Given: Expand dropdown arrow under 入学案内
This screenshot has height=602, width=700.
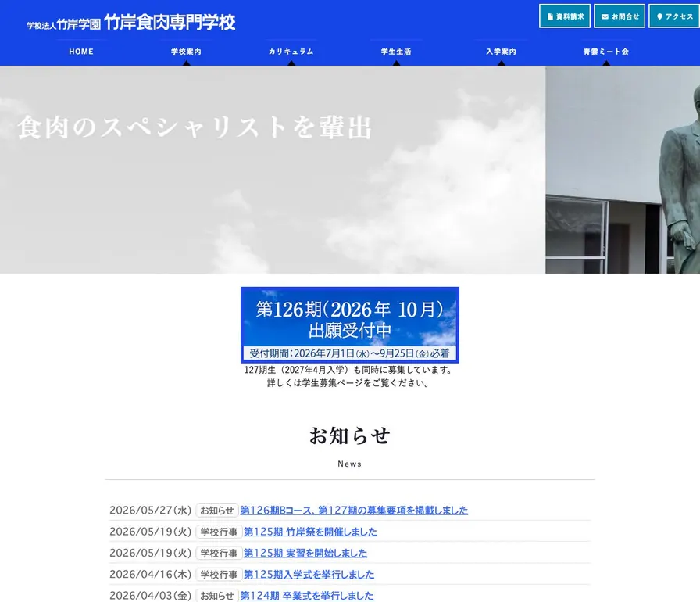Looking at the screenshot, I should coord(502,63).
